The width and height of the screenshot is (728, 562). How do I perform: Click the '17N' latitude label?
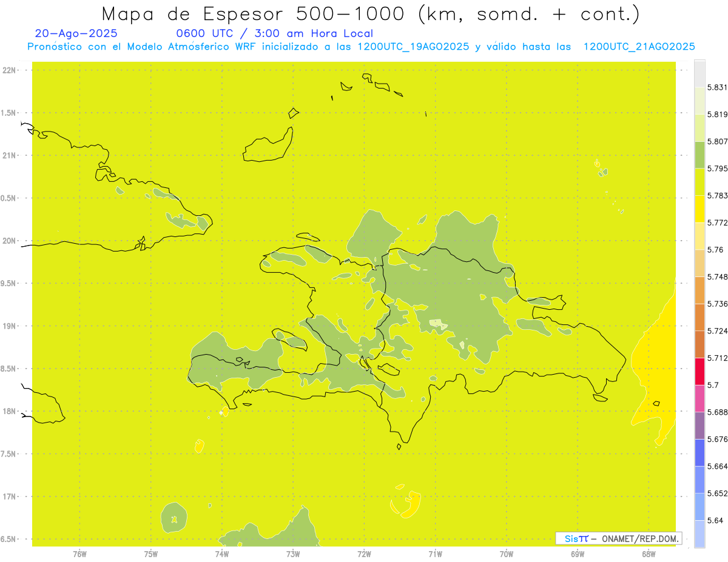(10, 497)
